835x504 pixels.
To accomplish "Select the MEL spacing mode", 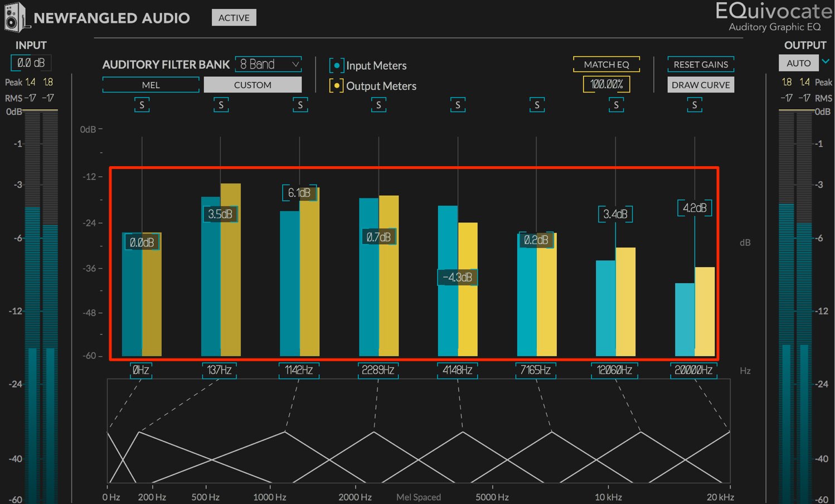I will (151, 85).
